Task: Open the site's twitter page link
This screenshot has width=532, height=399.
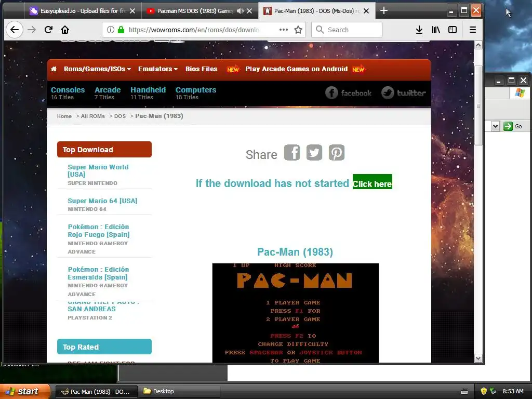Action: [x=403, y=92]
